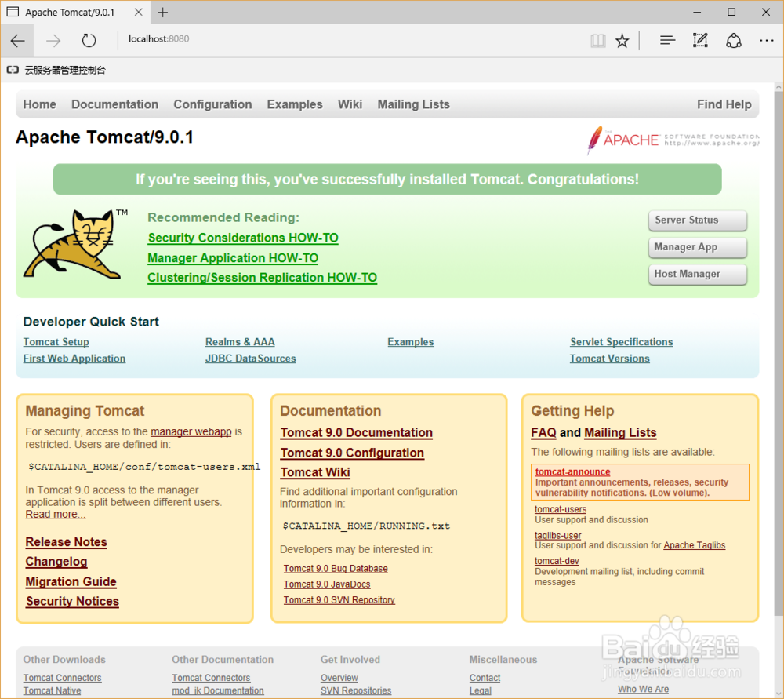Open the taglibs-user mailing list link

tap(558, 535)
